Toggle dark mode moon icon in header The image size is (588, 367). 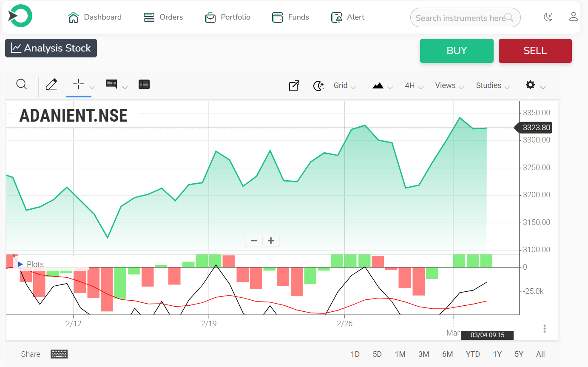click(548, 17)
